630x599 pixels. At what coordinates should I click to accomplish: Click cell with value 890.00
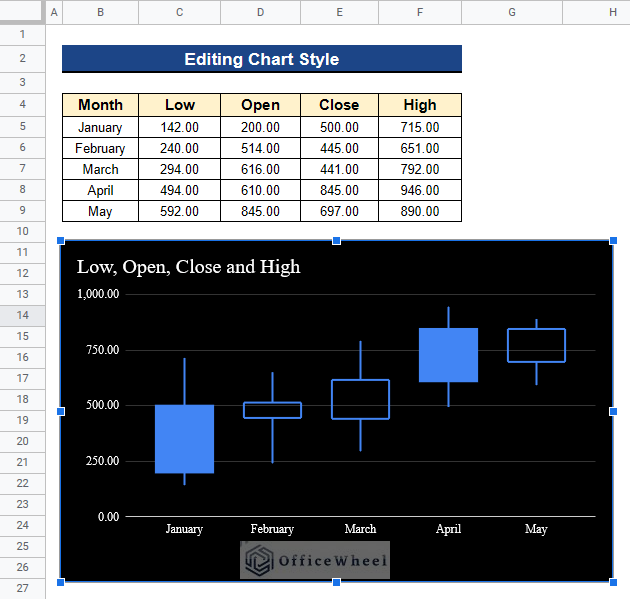pos(420,211)
